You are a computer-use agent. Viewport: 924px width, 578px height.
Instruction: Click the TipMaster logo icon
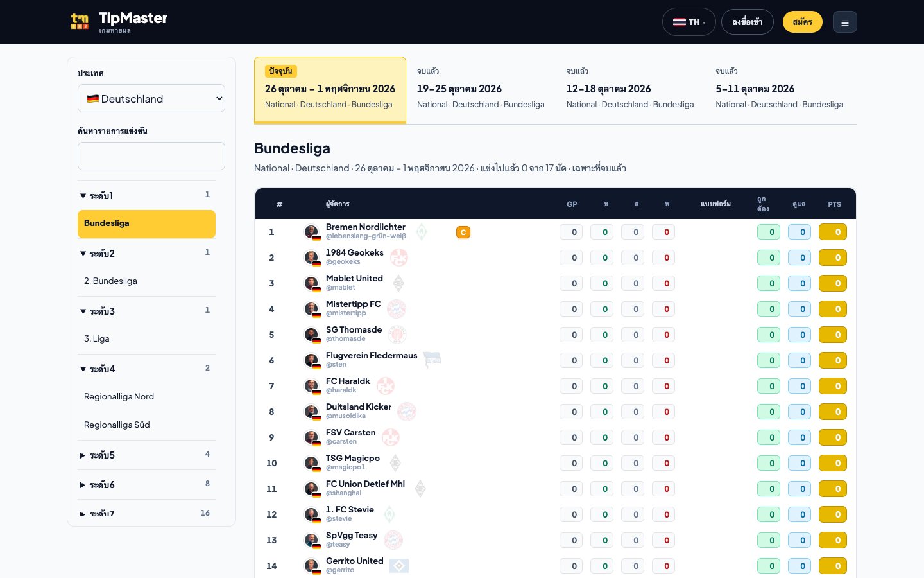coord(80,22)
